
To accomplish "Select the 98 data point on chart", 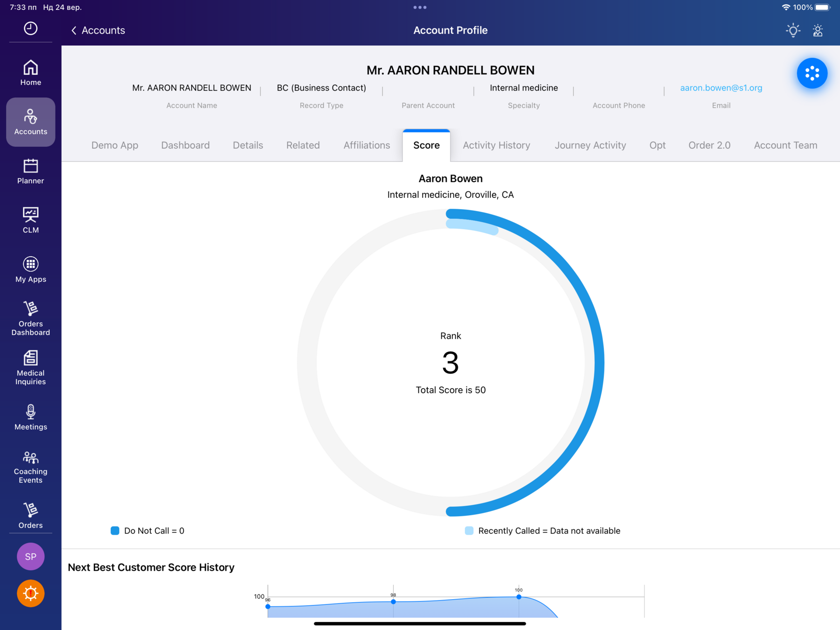I will point(393,602).
